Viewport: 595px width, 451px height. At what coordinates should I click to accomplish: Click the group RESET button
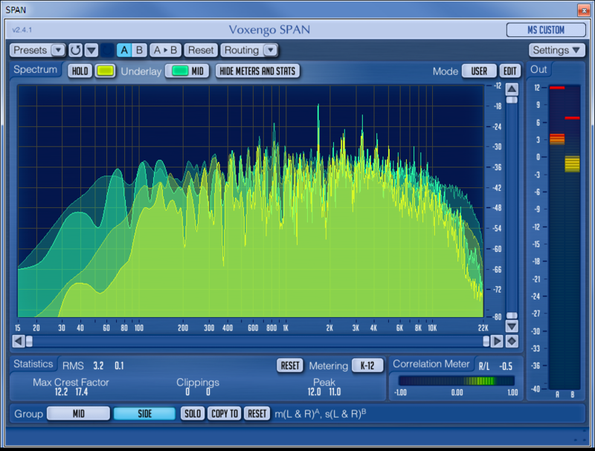click(x=257, y=413)
